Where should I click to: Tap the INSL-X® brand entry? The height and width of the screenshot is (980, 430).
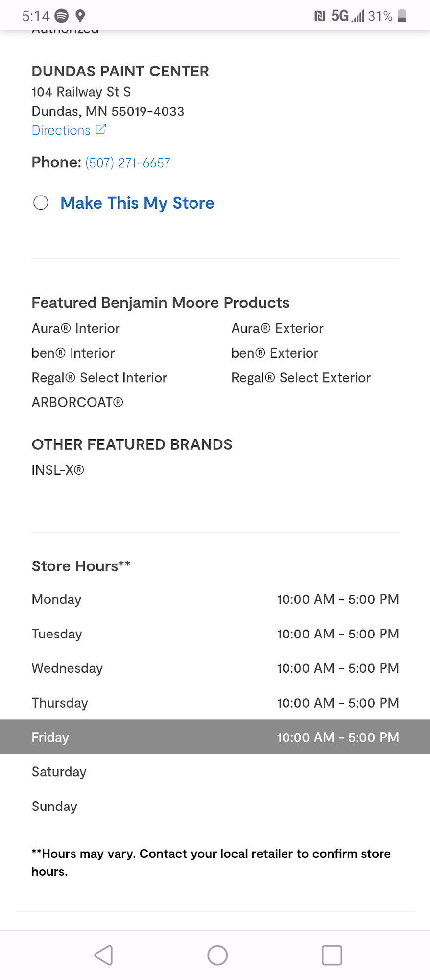click(x=58, y=470)
